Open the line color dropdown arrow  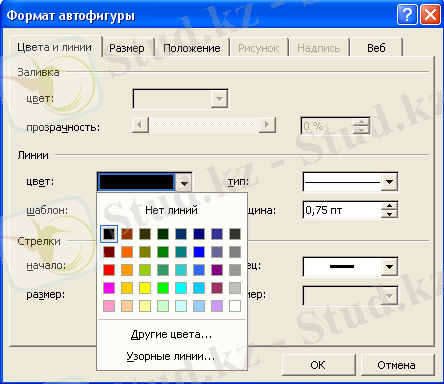[x=184, y=182]
